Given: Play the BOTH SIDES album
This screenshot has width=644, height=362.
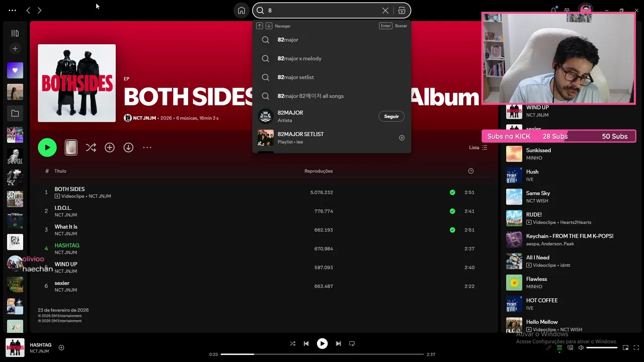Looking at the screenshot, I should [x=47, y=147].
